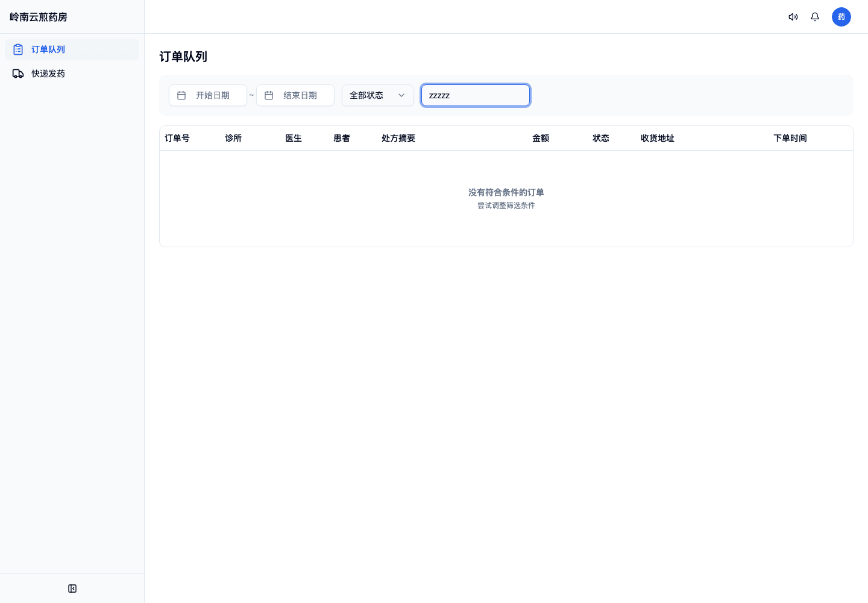
Task: Click the 诊所 column header
Action: click(x=233, y=138)
